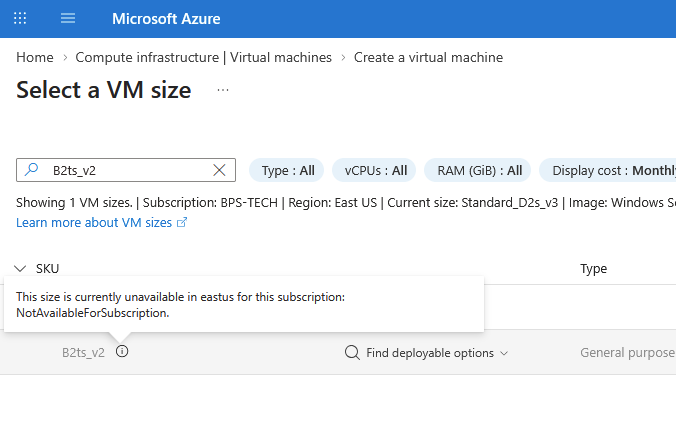676x423 pixels.
Task: Collapse the SKU column chevron
Action: [x=20, y=269]
